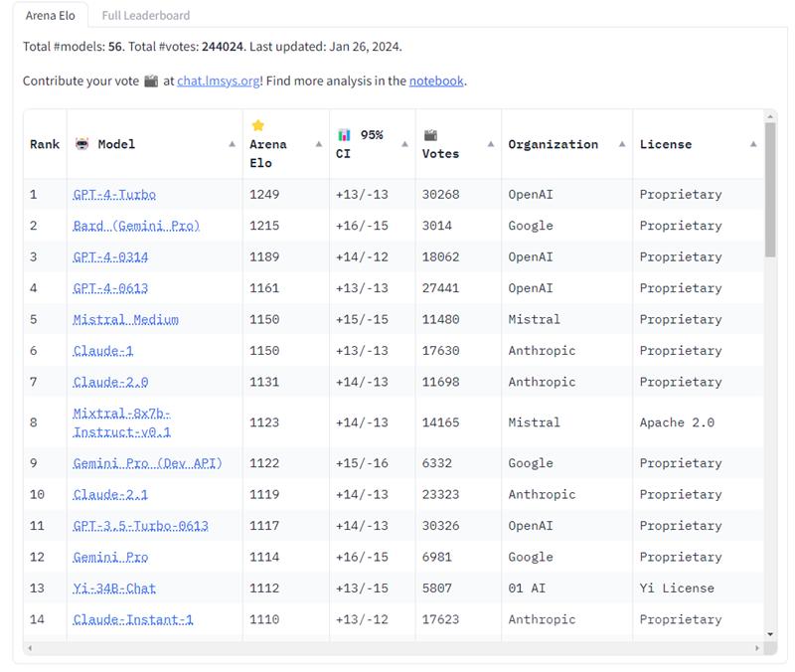Select the Arena Elo value 1249
Viewport: 795px width, 672px height.
(264, 195)
